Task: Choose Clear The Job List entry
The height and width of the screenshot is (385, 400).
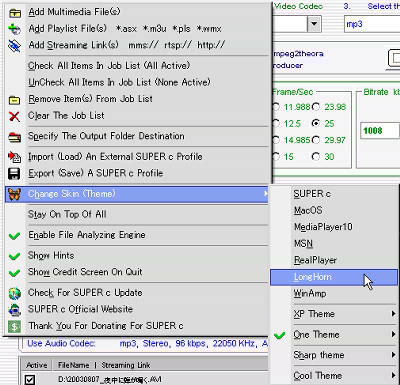Action: pos(137,116)
